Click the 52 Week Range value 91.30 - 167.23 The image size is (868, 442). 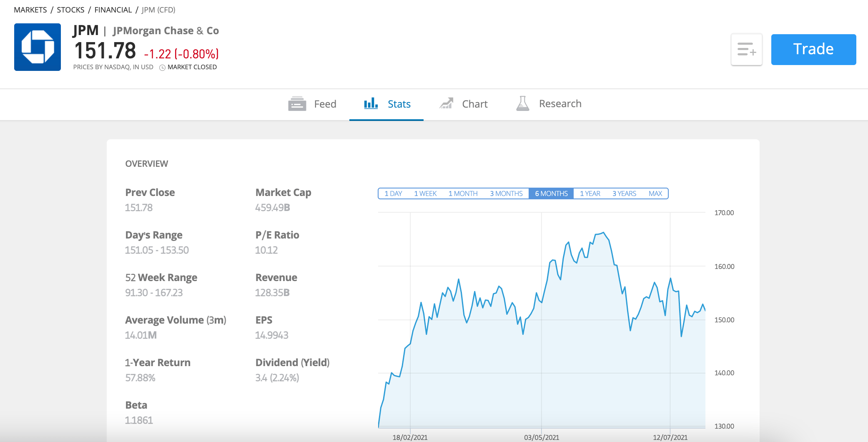154,293
